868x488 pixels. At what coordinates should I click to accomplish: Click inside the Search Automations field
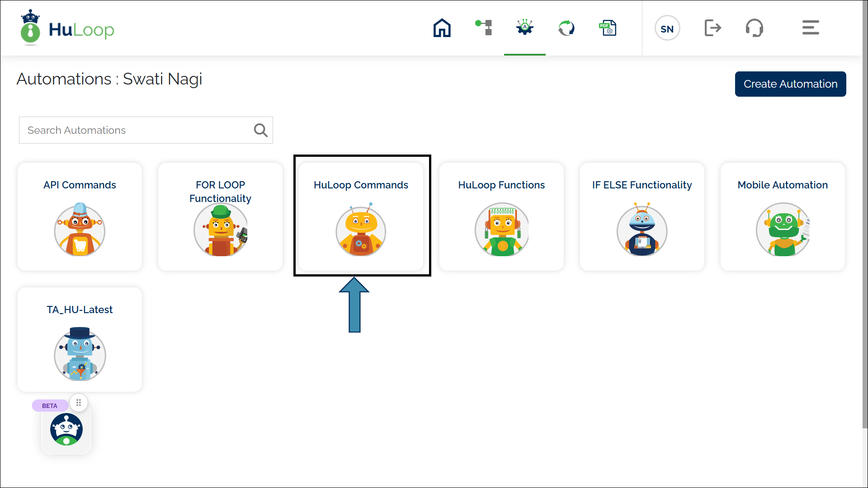coord(136,130)
